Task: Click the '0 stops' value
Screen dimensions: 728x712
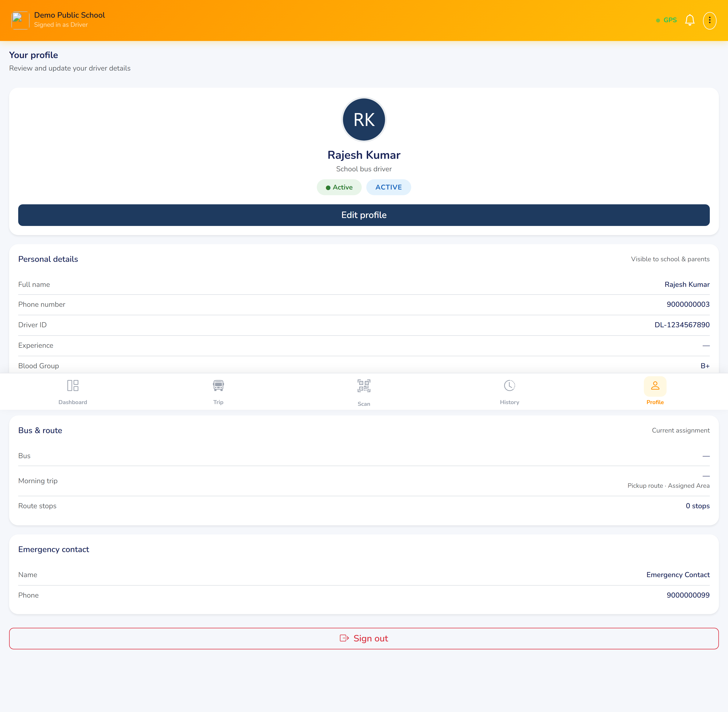Action: [x=697, y=506]
